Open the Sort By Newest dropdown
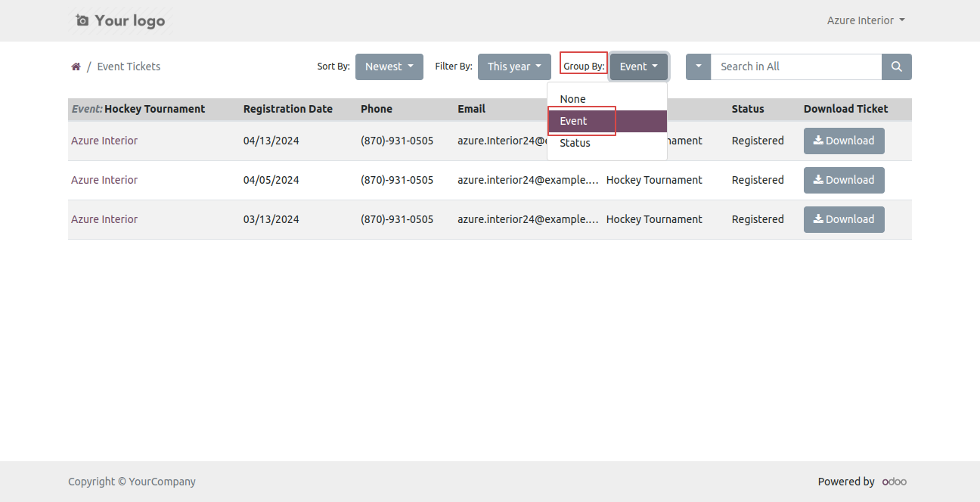The width and height of the screenshot is (980, 502). [x=389, y=67]
